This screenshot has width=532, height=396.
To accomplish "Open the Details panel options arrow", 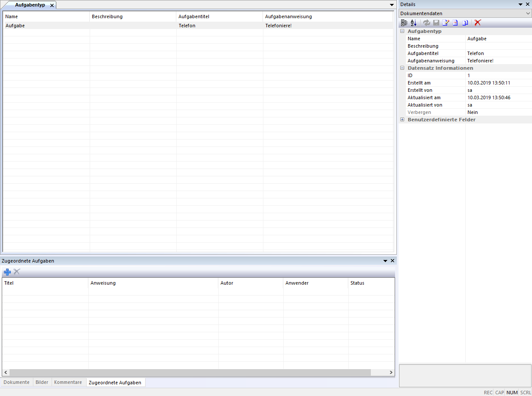I will point(520,4).
